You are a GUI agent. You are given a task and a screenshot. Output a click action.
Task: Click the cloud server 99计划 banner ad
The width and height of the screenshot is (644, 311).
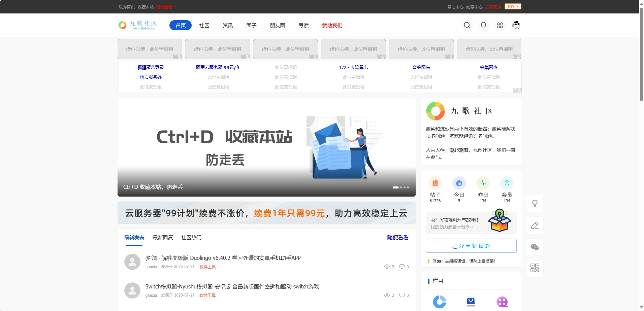coord(266,213)
